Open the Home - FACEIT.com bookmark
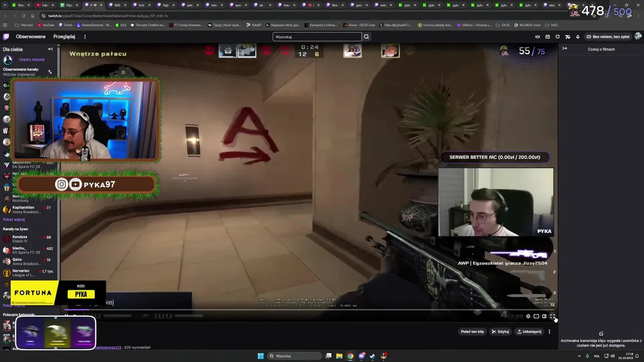Viewport: 644px width, 362px height. click(359, 25)
